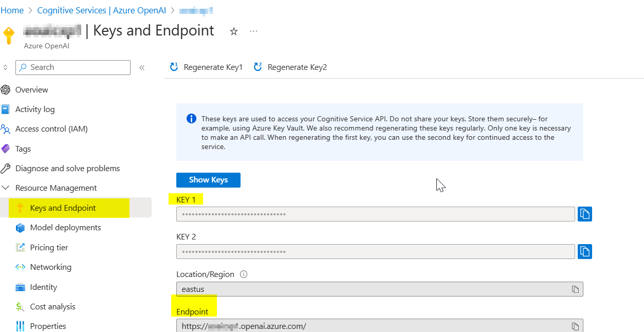
Task: Open Cognitive Services | Azure OpenAI breadcrumb
Action: 102,10
